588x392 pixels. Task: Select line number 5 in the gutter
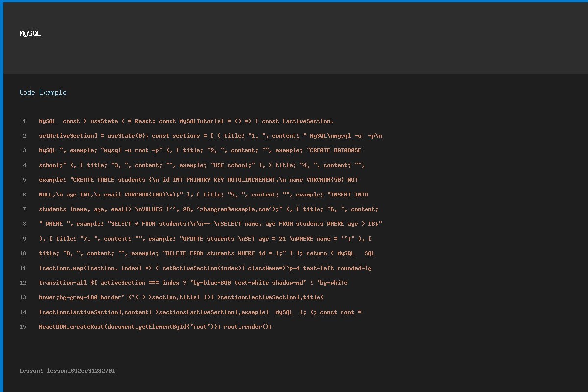(24, 180)
